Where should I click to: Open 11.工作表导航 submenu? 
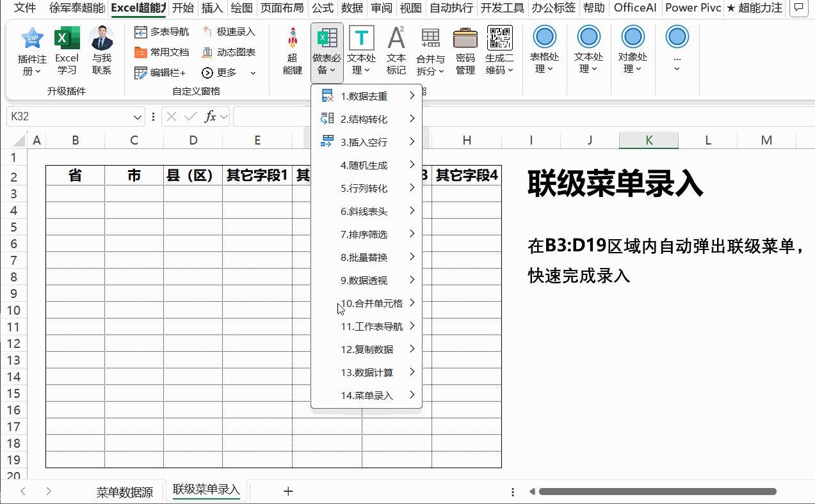click(366, 326)
